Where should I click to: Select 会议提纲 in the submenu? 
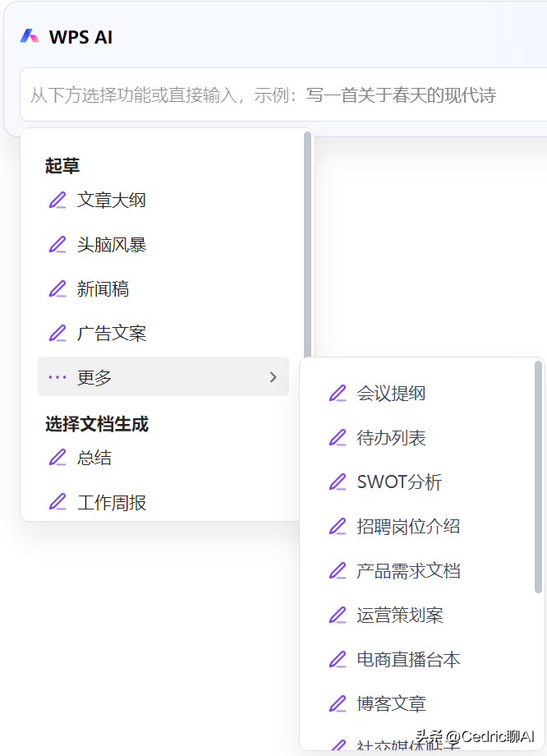[391, 394]
